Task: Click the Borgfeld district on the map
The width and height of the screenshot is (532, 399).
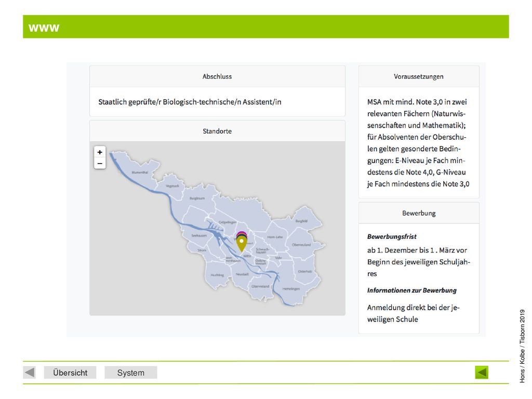Action: tap(301, 221)
